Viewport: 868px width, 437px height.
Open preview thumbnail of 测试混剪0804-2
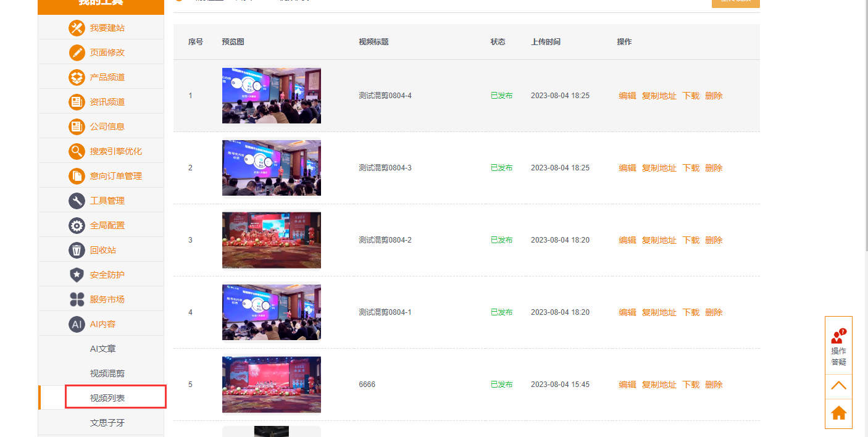click(x=272, y=240)
